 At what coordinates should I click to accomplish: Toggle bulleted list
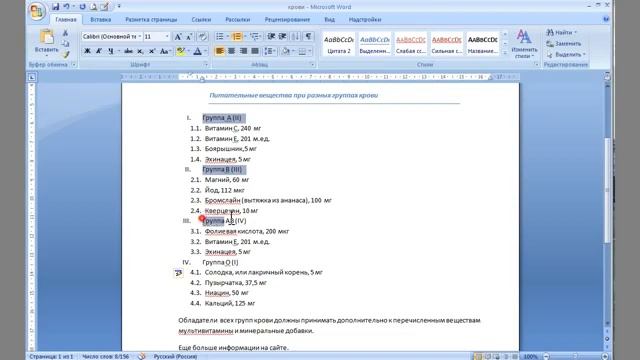click(x=220, y=37)
